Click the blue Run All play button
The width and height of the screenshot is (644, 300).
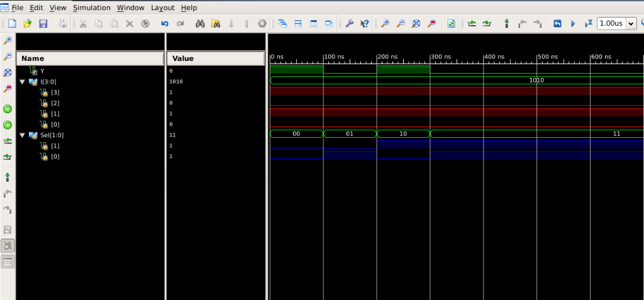(573, 24)
